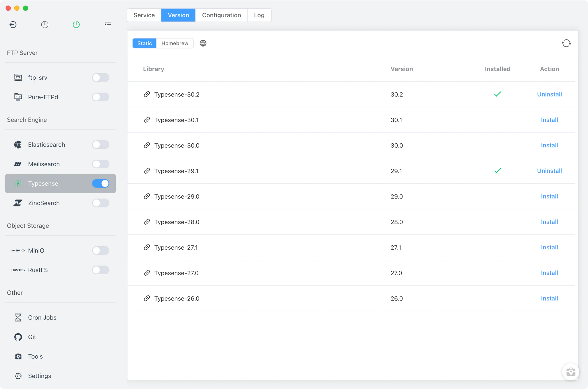
Task: Click the Installed column header
Action: (x=498, y=69)
